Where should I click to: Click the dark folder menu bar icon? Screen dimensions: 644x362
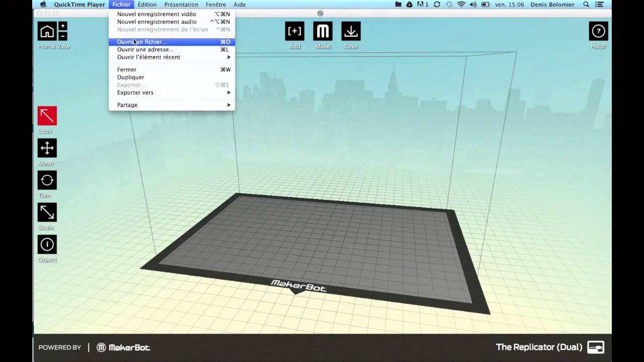398,5
